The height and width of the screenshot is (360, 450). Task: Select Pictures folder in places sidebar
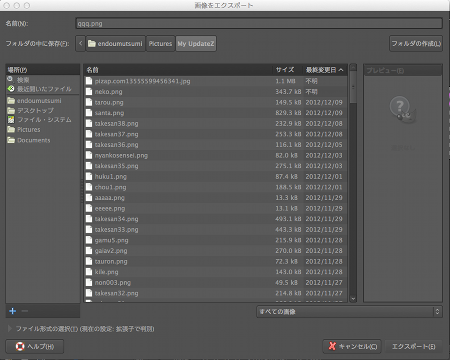click(x=43, y=129)
